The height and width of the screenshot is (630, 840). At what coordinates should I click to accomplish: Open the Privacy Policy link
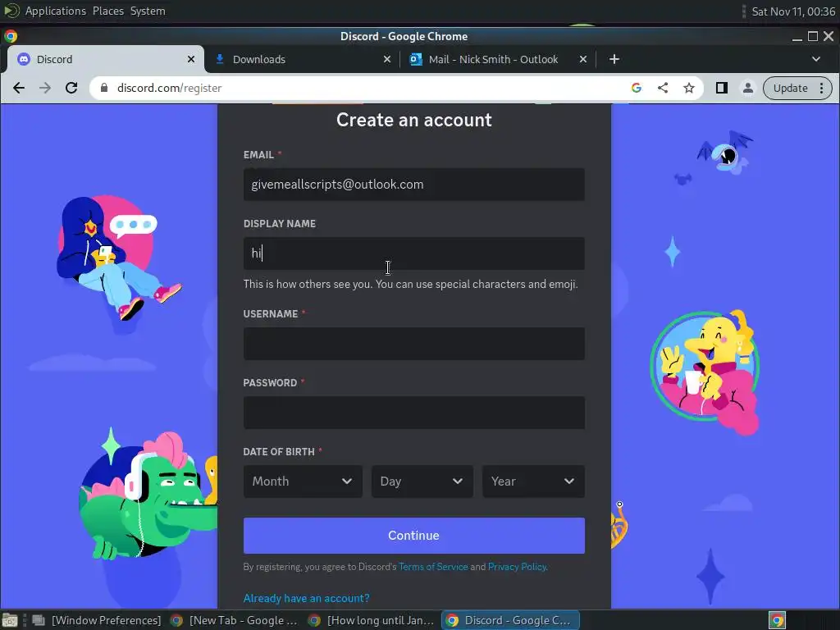[x=518, y=567]
